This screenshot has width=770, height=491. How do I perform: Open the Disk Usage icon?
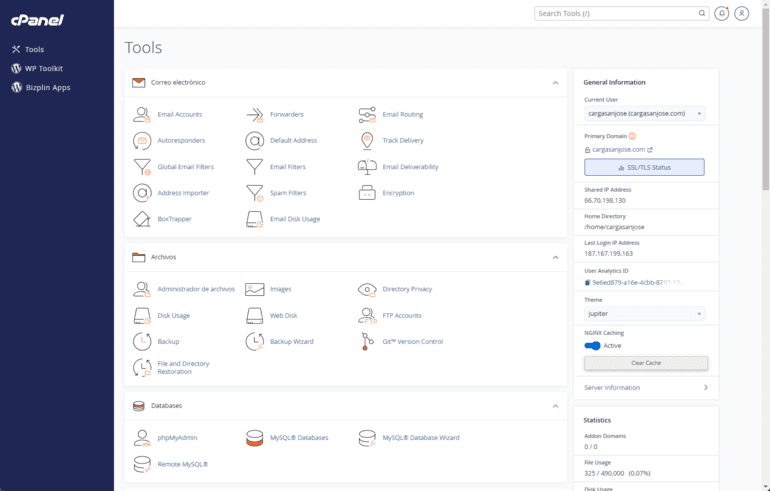point(142,316)
